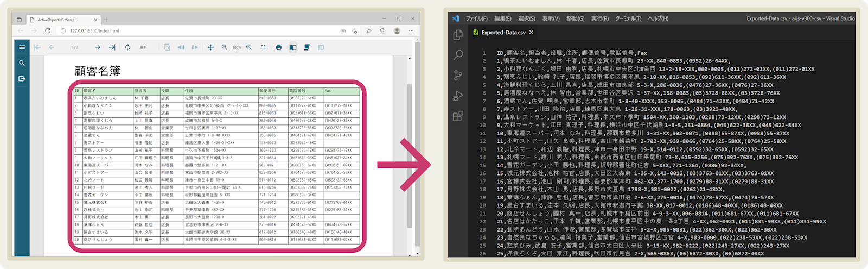Switch to continuous page view mode
The width and height of the screenshot is (868, 269).
pos(307,47)
